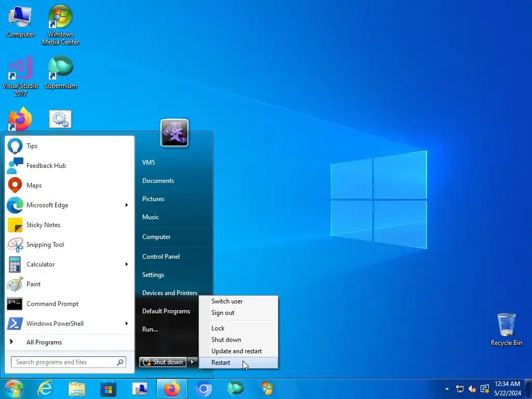Open Supermium from taskbar
The width and height of the screenshot is (532, 399).
[235, 389]
